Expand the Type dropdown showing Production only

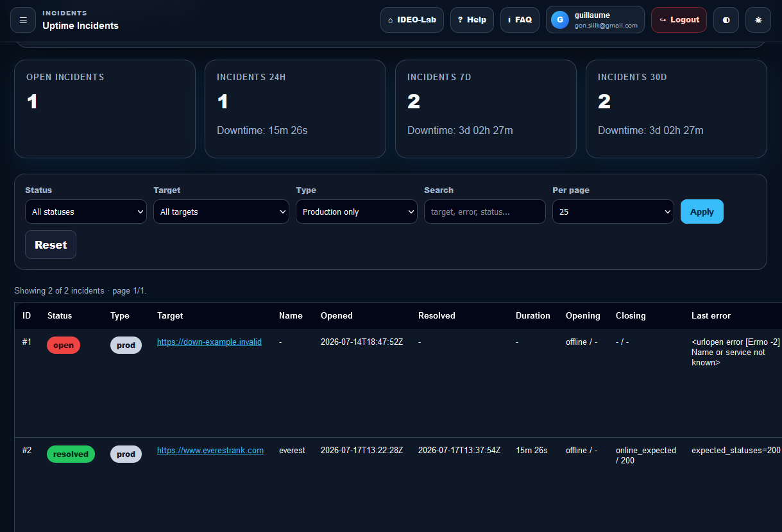coord(357,212)
